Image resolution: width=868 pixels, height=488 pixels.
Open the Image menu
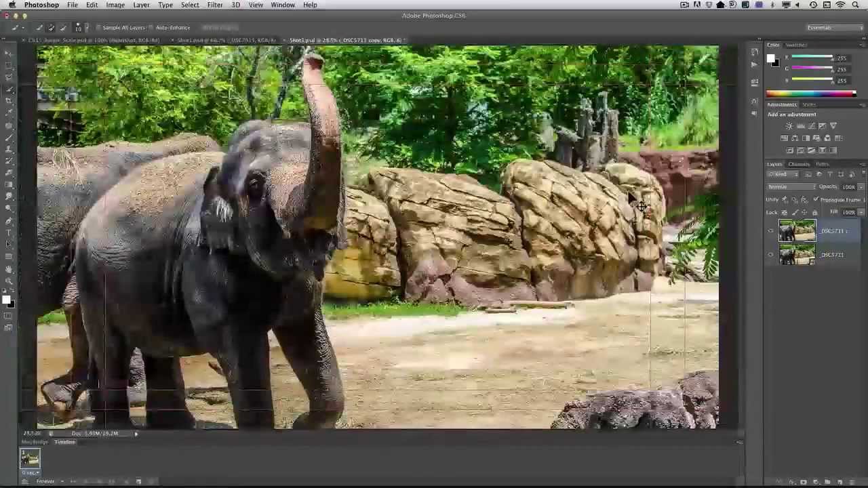(115, 5)
